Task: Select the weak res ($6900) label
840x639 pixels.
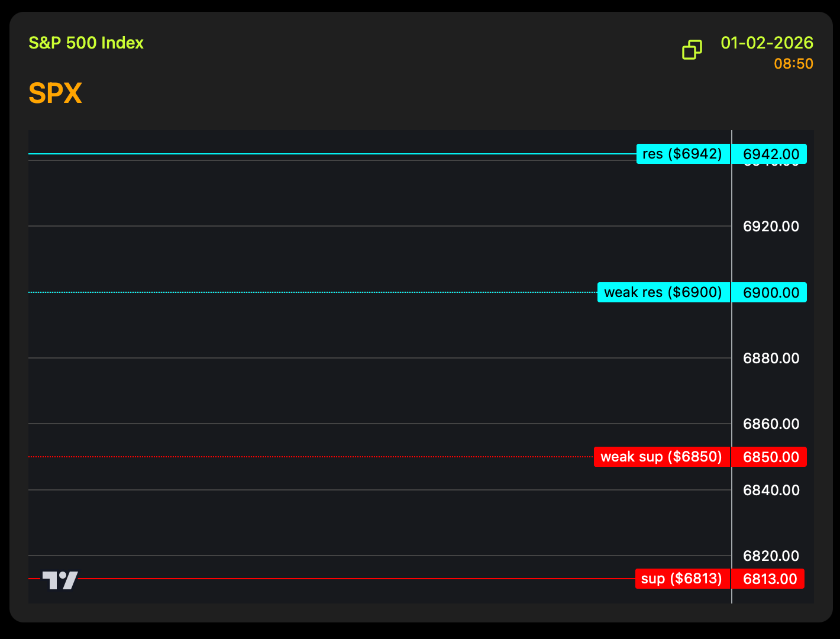Action: (x=663, y=292)
